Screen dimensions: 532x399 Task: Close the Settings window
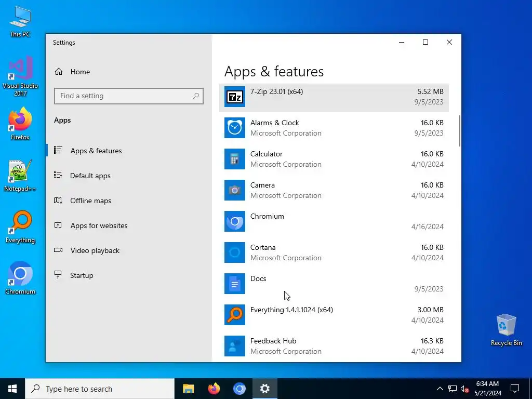pyautogui.click(x=449, y=42)
